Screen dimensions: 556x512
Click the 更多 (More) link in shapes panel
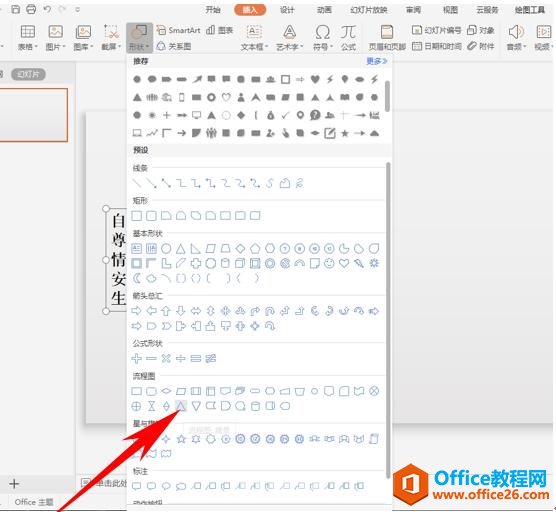pos(377,61)
